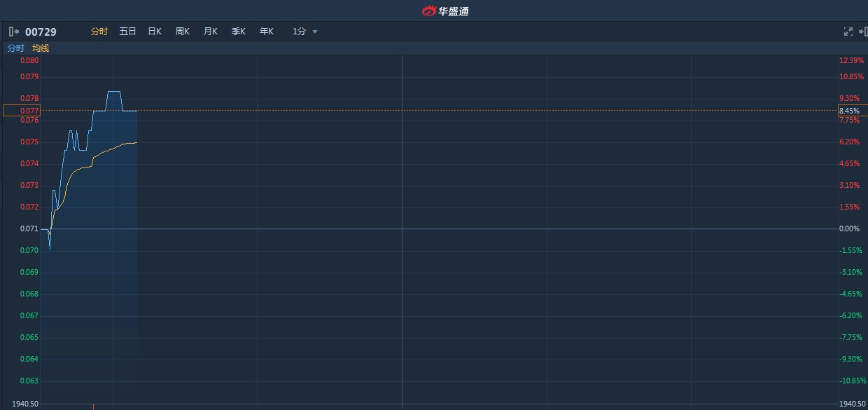Click the right 1940.50 volume label

[x=853, y=404]
